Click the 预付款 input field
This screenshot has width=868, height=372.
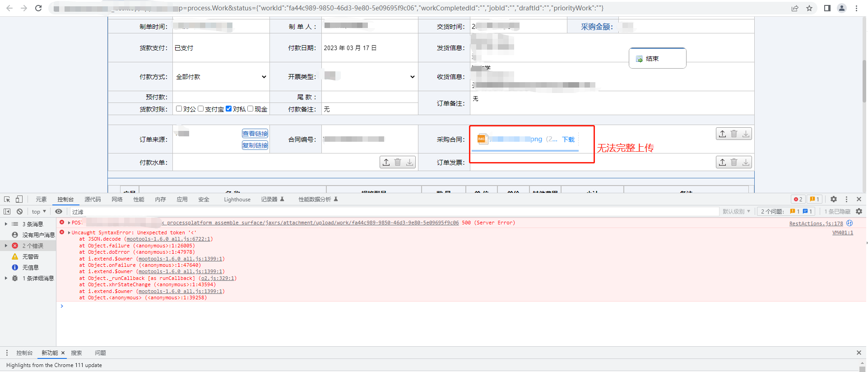click(221, 97)
